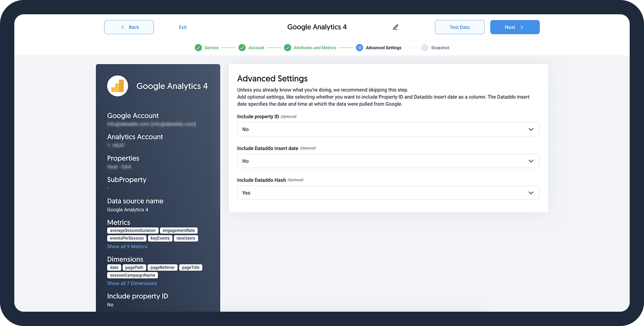Click the Snapshot step circle indicator
Image resolution: width=644 pixels, height=326 pixels.
[425, 48]
